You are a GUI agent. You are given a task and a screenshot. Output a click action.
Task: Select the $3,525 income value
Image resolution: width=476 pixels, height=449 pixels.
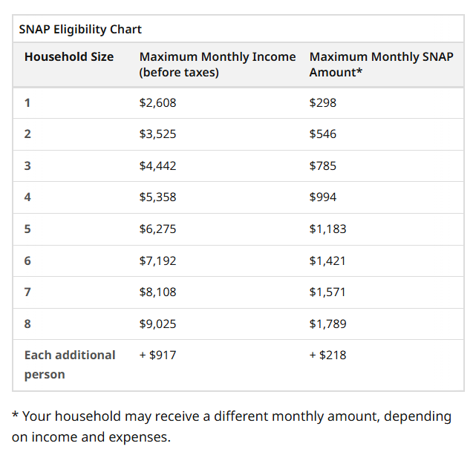coord(157,134)
